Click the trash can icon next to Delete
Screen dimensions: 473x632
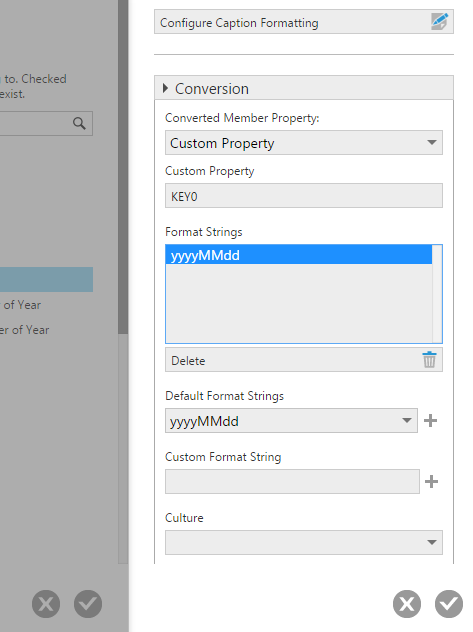429,360
